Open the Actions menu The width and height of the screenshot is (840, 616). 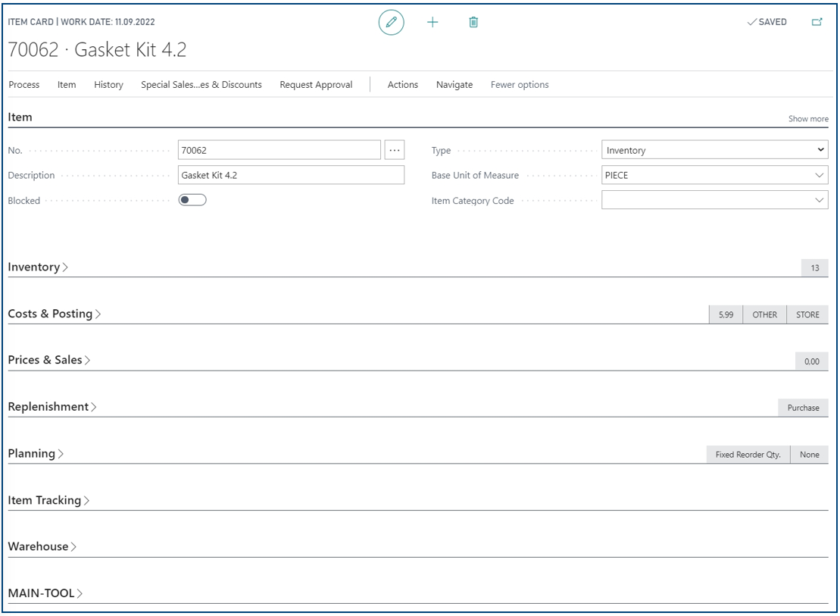point(403,85)
